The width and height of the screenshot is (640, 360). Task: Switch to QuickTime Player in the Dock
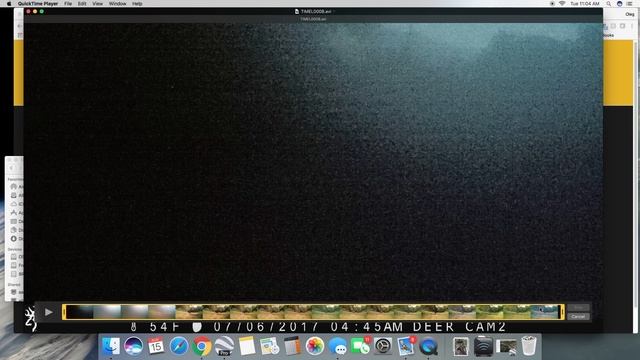[x=429, y=346]
